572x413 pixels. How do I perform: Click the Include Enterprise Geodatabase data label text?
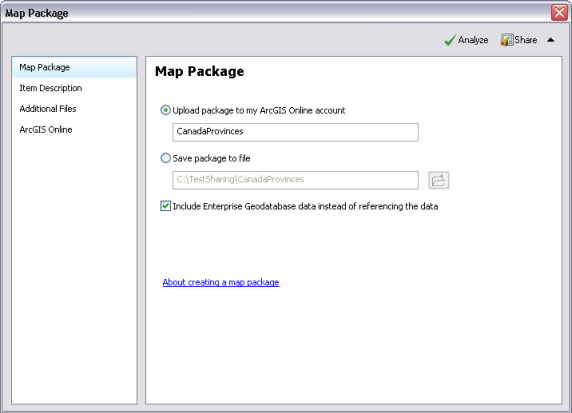pos(305,206)
